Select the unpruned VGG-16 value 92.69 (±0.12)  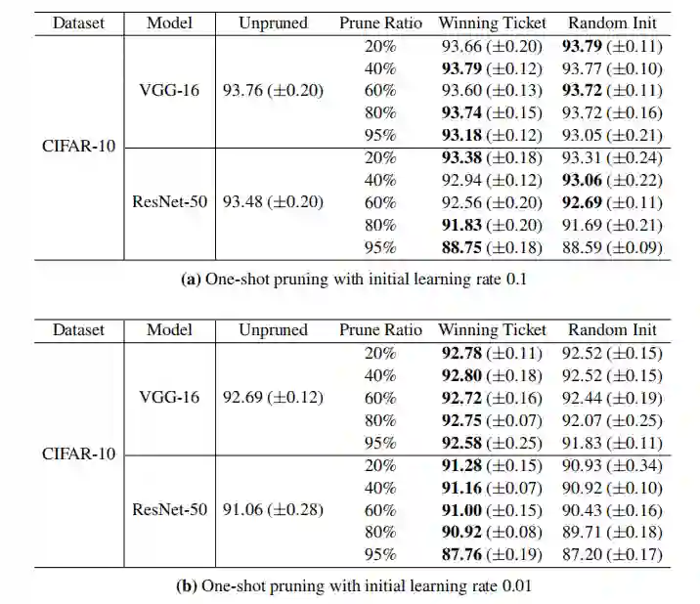[273, 397]
